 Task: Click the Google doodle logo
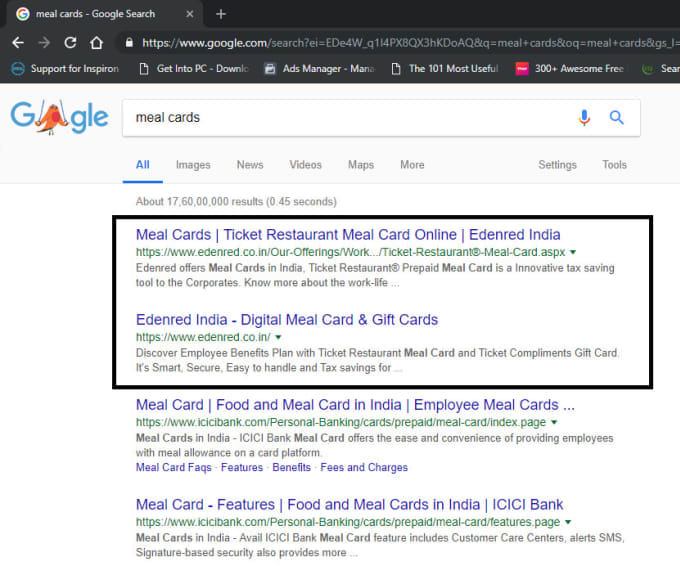59,117
